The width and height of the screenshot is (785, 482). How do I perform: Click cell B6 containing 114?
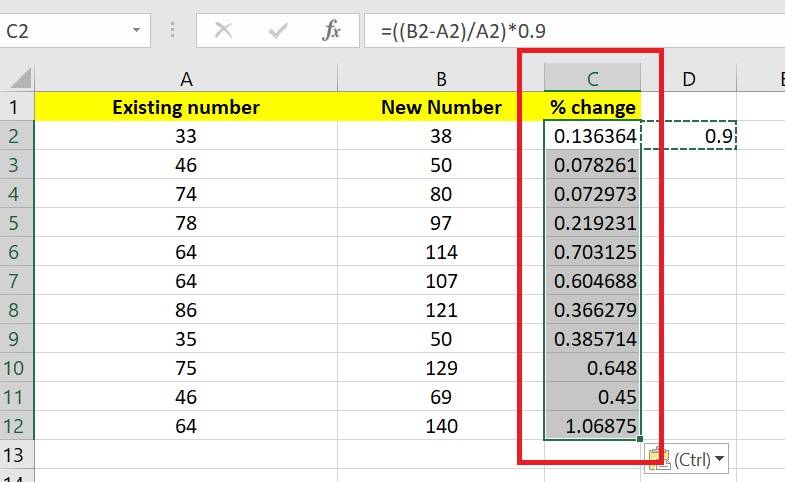(x=441, y=252)
